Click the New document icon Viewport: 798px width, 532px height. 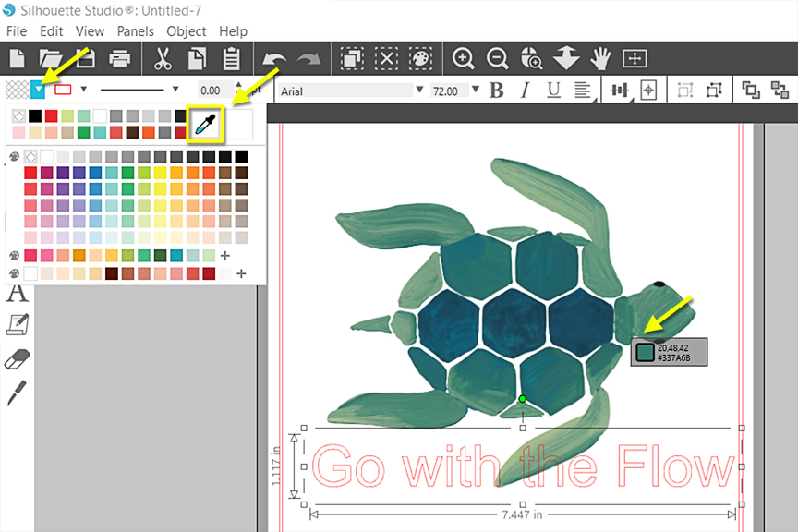pyautogui.click(x=18, y=58)
